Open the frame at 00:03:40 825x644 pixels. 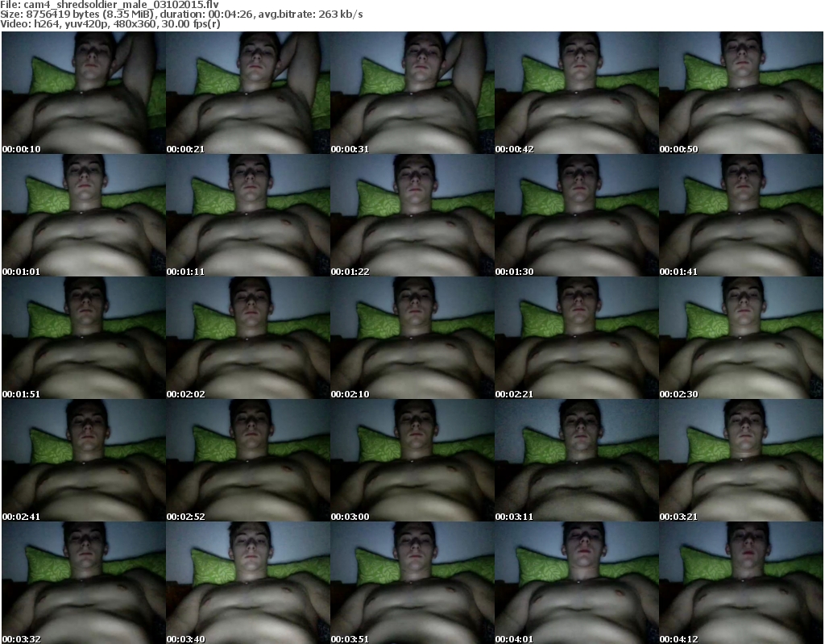[248, 583]
